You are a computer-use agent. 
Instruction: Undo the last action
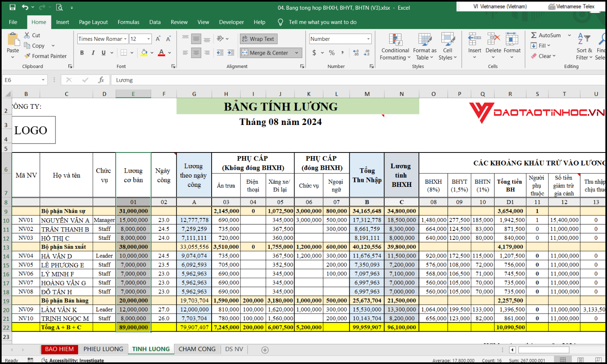pos(25,7)
